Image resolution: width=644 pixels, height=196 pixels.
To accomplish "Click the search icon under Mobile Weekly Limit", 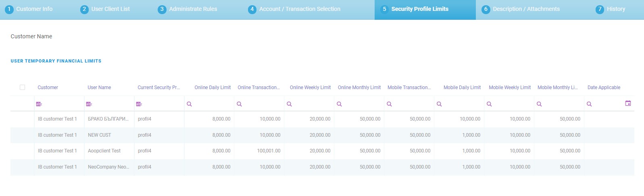I will point(489,104).
